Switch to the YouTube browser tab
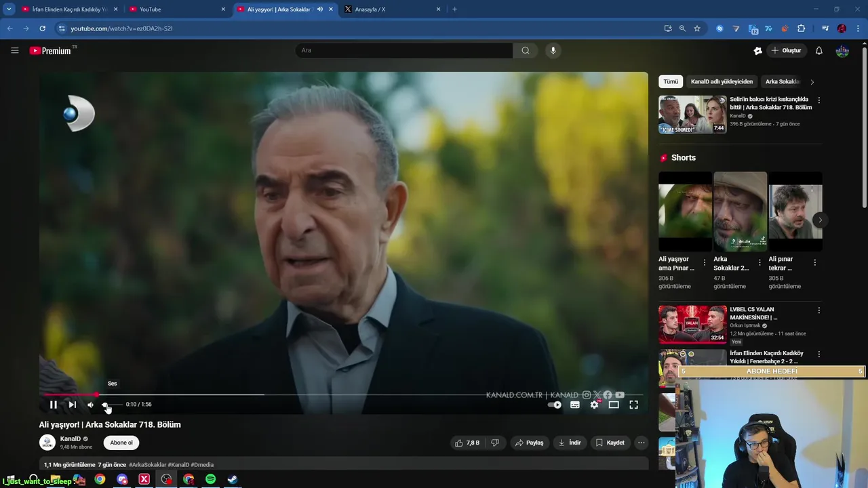Screen dimensions: 868x488 point(178,9)
